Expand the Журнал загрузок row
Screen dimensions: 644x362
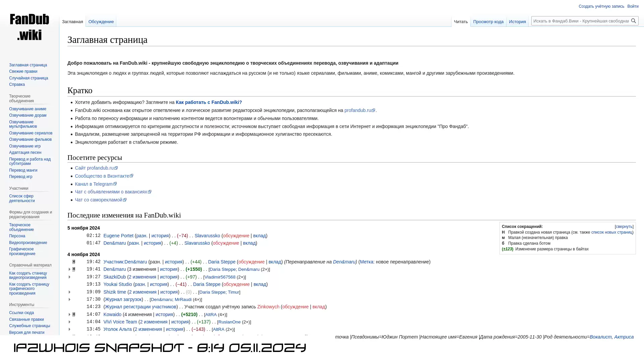pos(69,300)
